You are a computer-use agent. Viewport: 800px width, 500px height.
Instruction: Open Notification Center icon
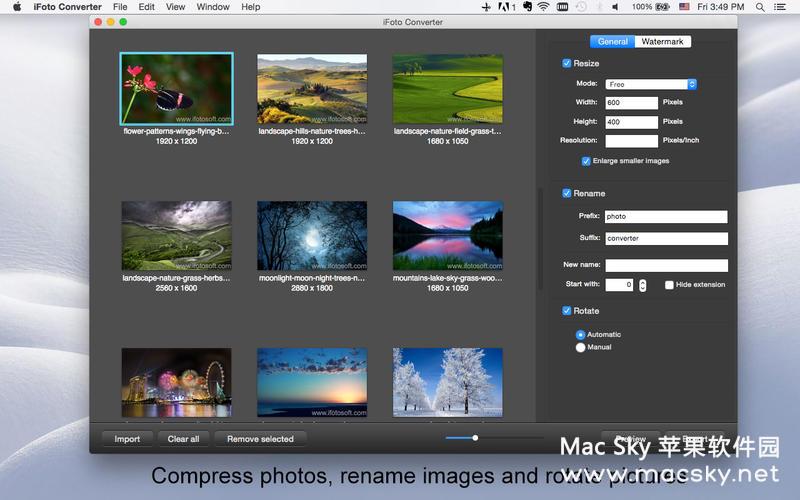point(780,7)
